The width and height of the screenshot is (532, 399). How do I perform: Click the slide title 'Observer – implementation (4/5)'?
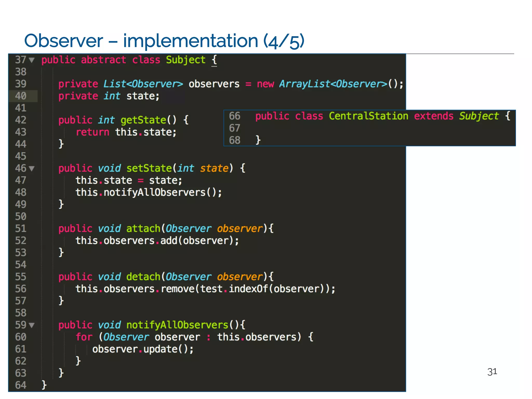tap(164, 41)
